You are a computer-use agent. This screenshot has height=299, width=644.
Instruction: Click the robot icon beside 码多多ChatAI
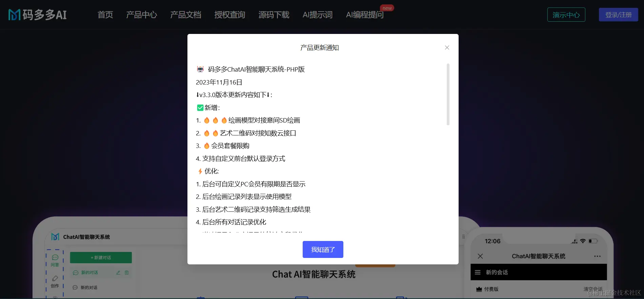(200, 69)
